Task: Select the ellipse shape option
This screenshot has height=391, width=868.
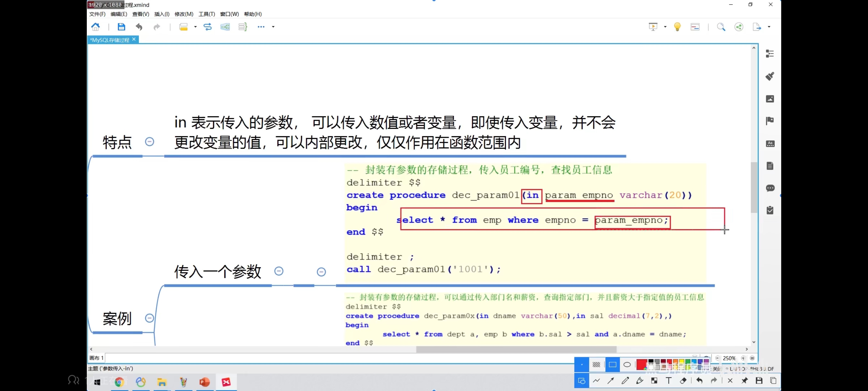Action: pyautogui.click(x=627, y=365)
